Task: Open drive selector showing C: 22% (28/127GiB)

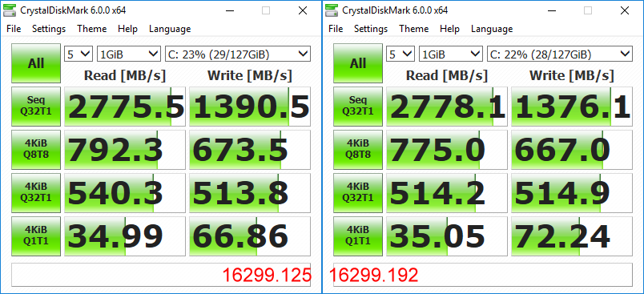Action: tap(559, 54)
